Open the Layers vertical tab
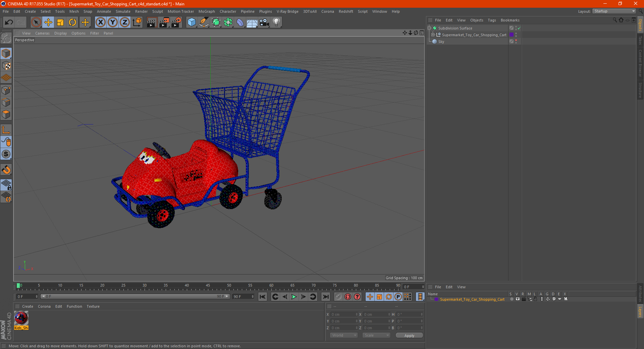This screenshot has height=349, width=644. [640, 311]
